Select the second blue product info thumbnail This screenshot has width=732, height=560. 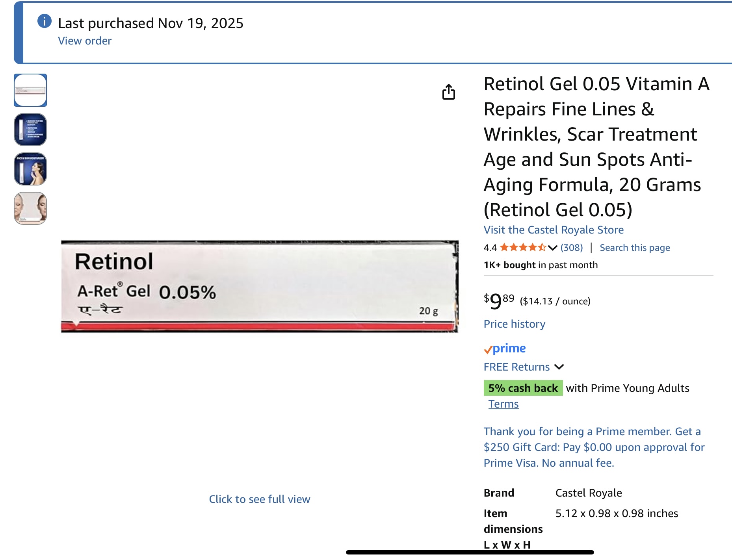coord(30,130)
